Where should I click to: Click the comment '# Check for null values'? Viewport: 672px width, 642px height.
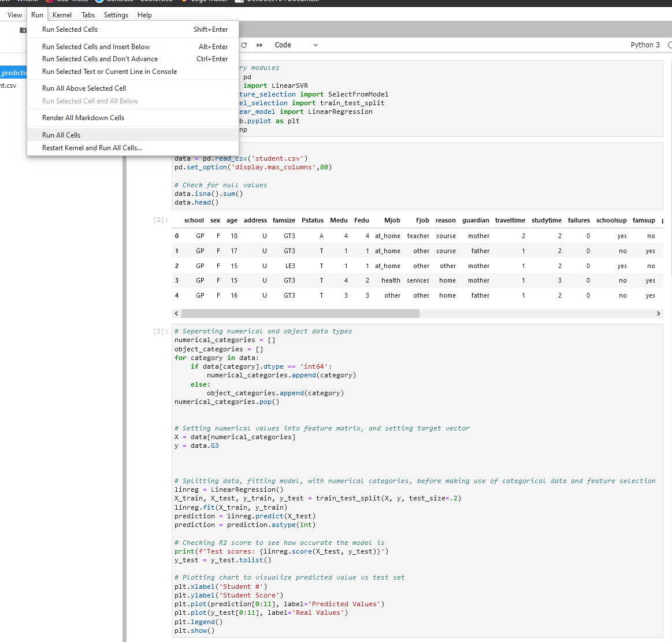[221, 185]
